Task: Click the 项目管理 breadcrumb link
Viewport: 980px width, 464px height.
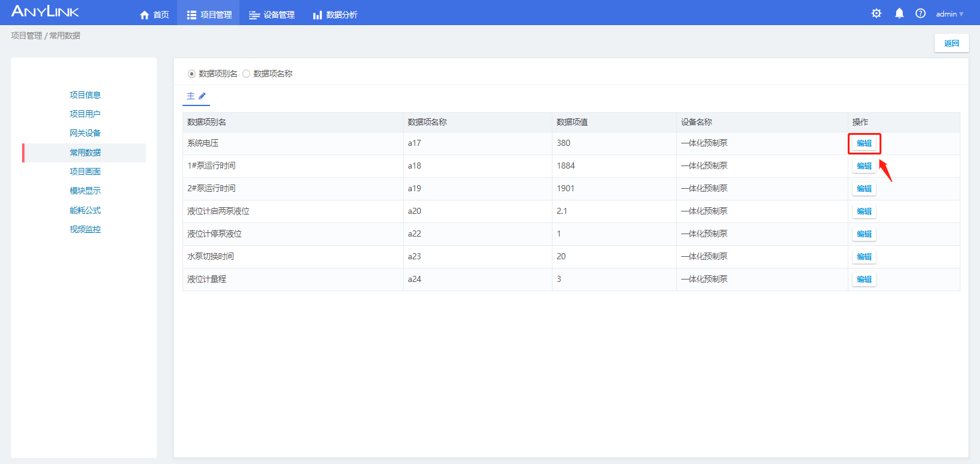Action: 26,36
